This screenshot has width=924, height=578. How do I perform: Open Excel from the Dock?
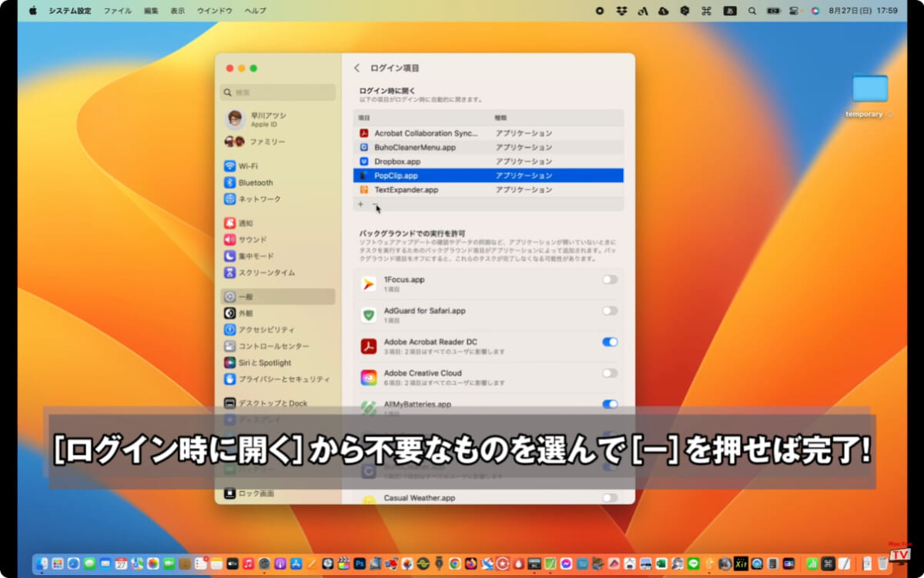coord(661,564)
